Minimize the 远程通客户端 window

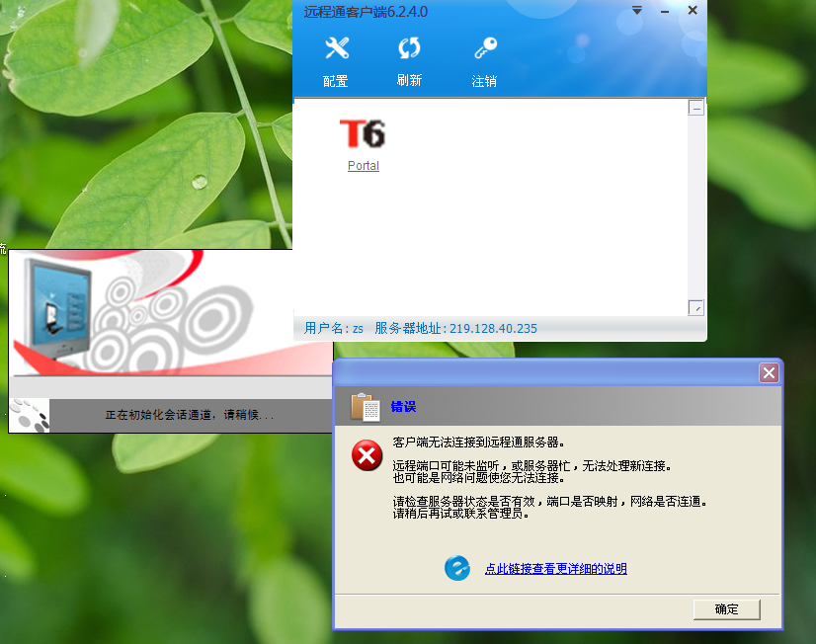(x=665, y=11)
